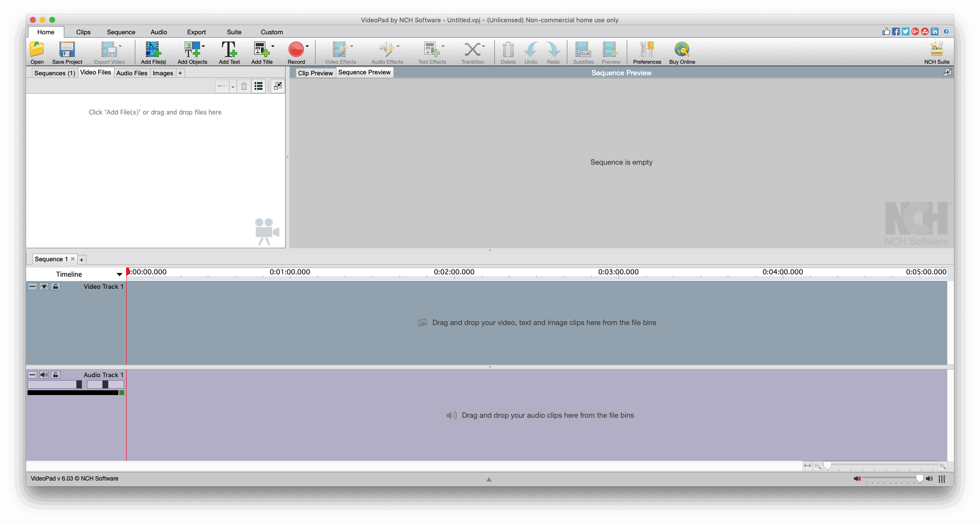The image size is (980, 524).
Task: Click the Redo arrow
Action: click(x=553, y=52)
